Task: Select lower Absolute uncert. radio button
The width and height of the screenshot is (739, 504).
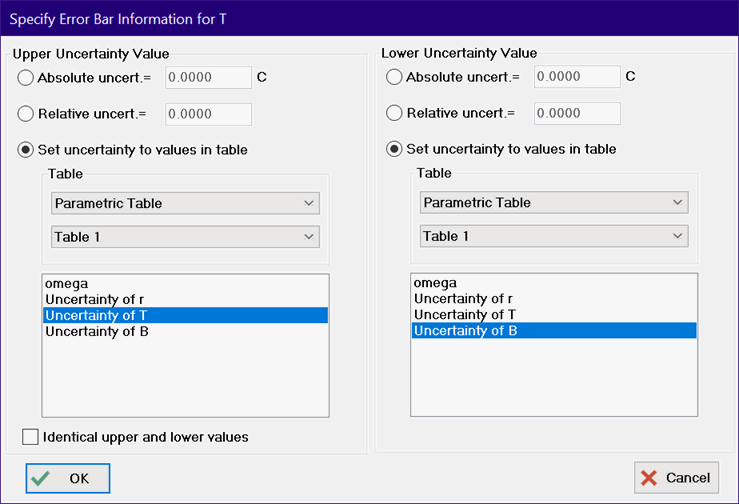Action: click(395, 77)
